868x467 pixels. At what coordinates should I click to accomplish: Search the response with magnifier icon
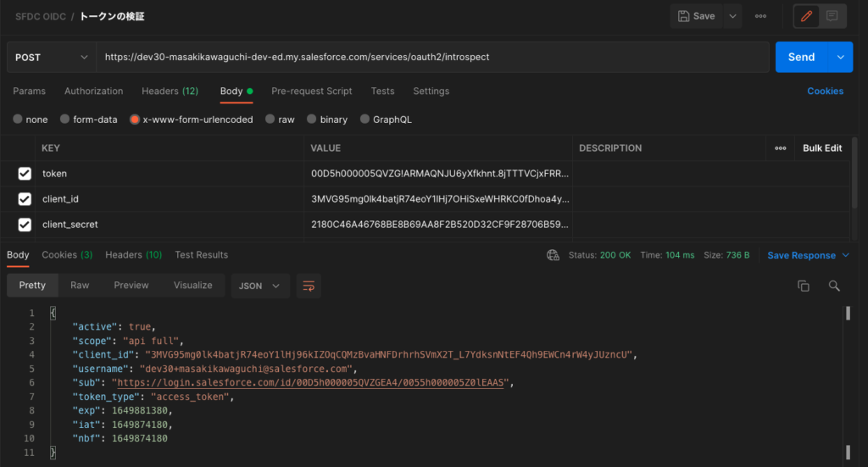(834, 286)
